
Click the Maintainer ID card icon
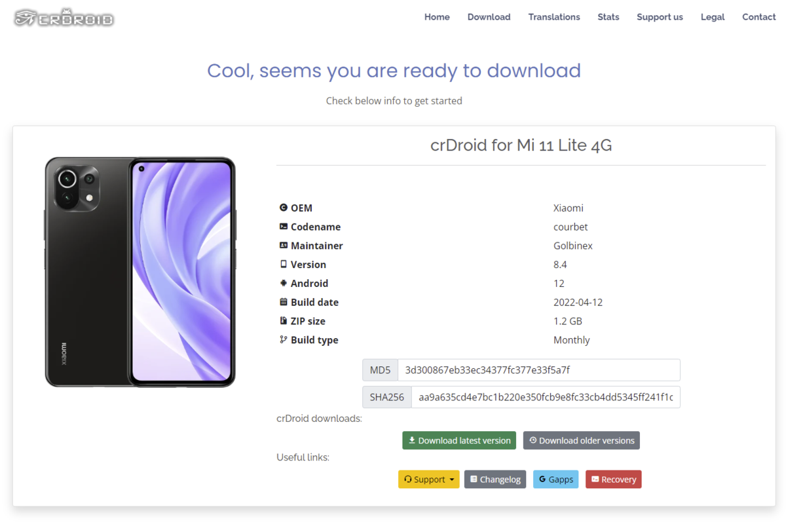pyautogui.click(x=284, y=246)
